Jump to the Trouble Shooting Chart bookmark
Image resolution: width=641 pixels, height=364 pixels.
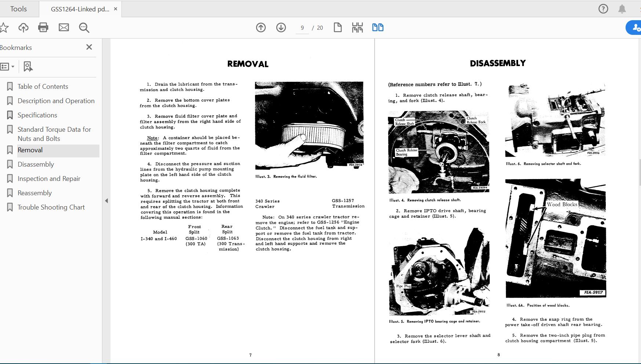coord(51,207)
